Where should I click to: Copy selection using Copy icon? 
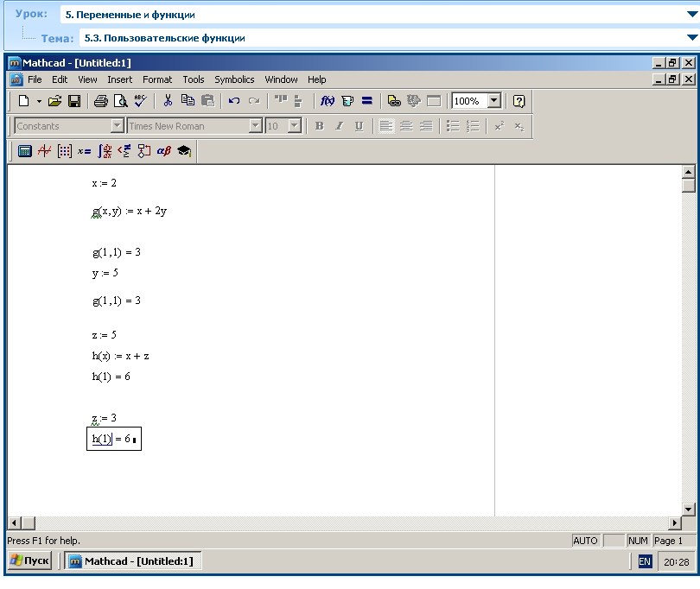pos(188,101)
